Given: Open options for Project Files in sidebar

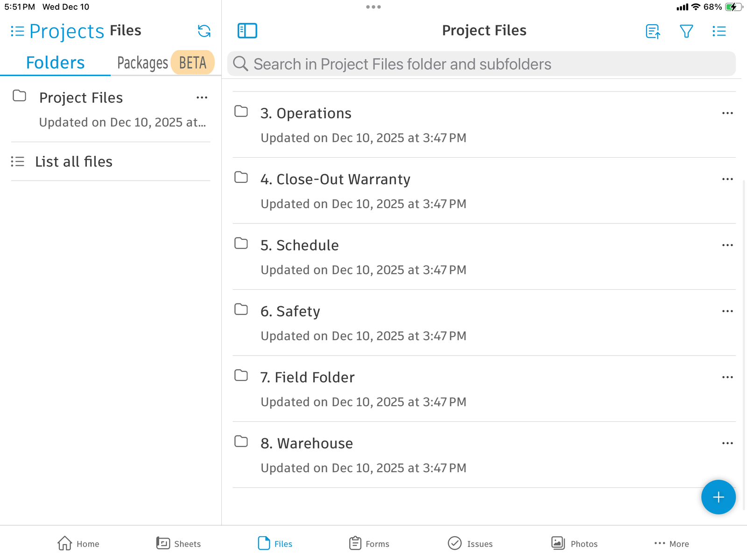Looking at the screenshot, I should tap(202, 98).
